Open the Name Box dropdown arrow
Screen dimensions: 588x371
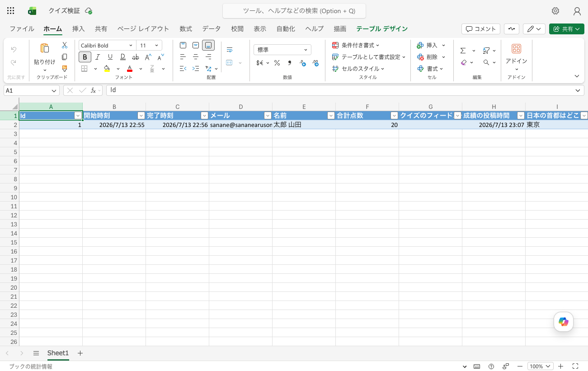click(54, 90)
